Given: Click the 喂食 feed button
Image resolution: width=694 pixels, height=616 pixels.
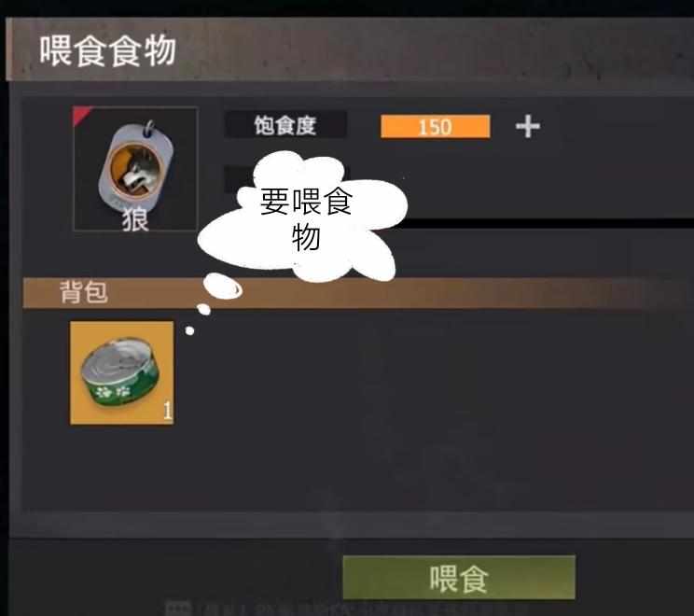Looking at the screenshot, I should 459,578.
